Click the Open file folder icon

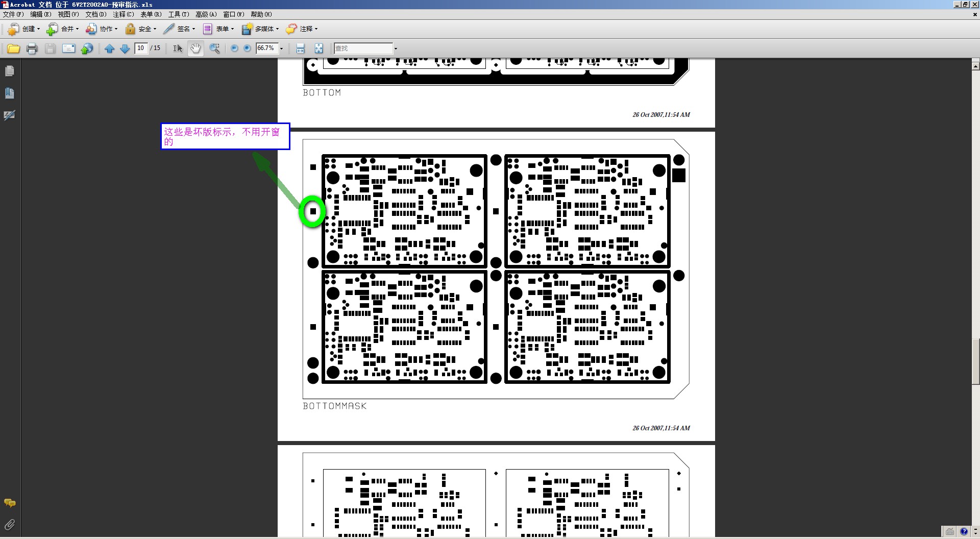(x=13, y=48)
